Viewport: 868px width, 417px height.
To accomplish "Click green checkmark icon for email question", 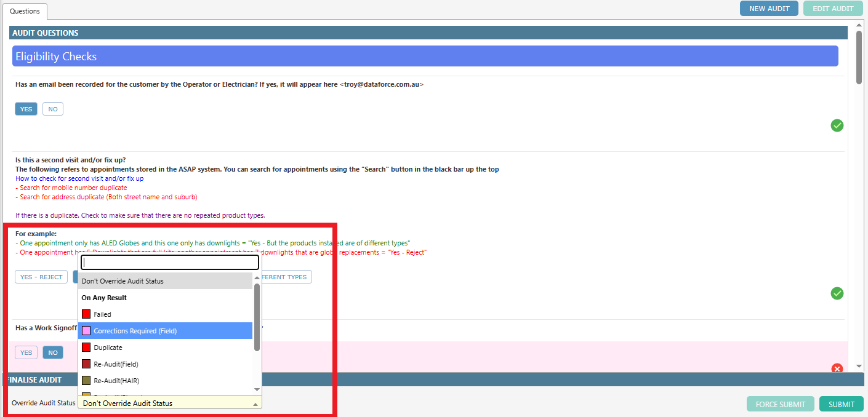I will (x=837, y=125).
